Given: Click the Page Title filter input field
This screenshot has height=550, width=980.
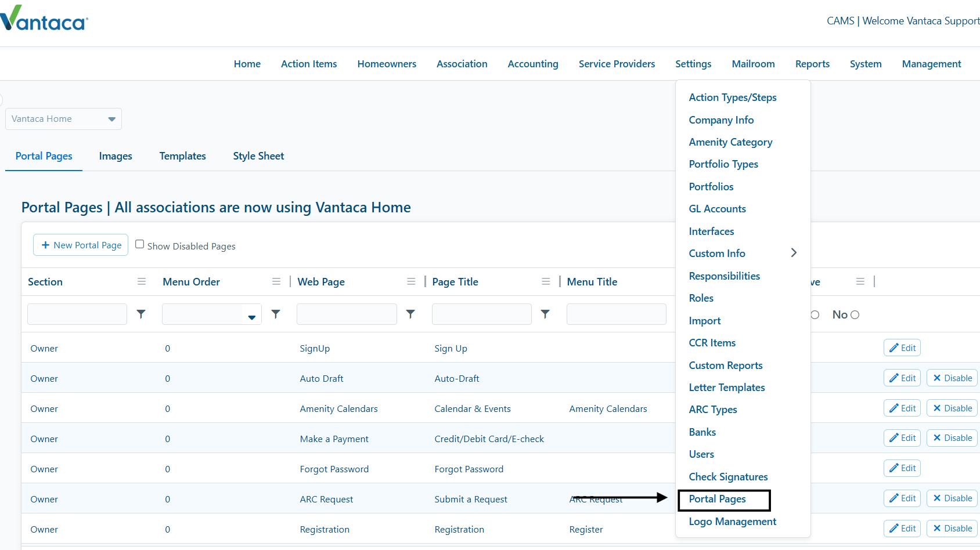Looking at the screenshot, I should [x=482, y=314].
